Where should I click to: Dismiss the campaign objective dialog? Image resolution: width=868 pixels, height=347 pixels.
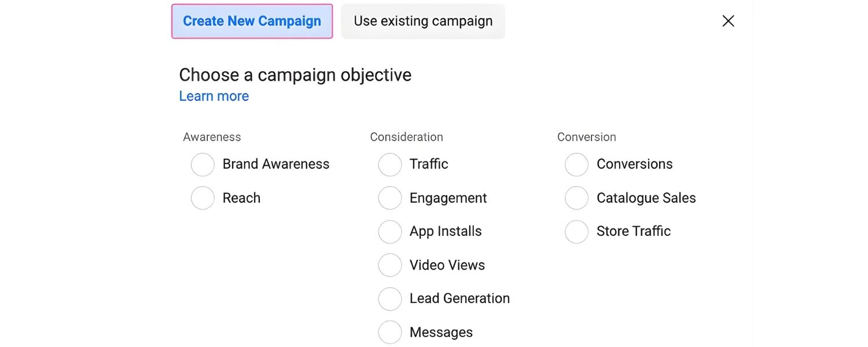click(x=727, y=21)
